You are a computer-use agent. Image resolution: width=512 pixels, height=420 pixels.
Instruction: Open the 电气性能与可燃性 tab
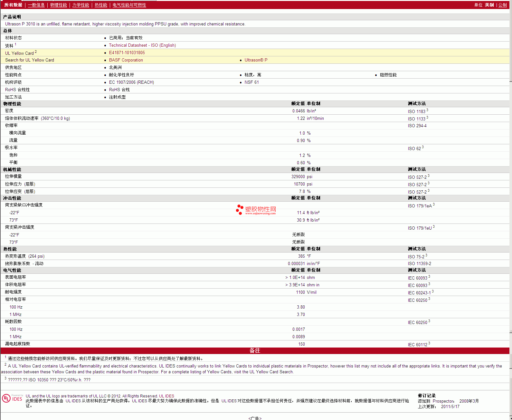coord(129,5)
